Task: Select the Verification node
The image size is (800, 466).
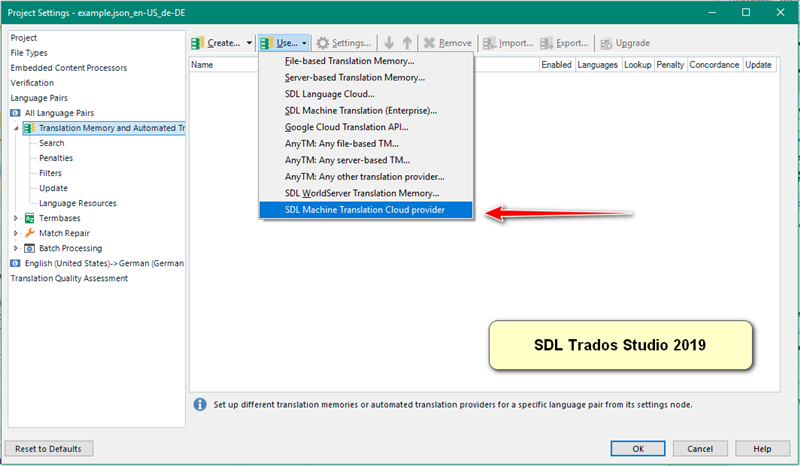Action: [x=32, y=83]
